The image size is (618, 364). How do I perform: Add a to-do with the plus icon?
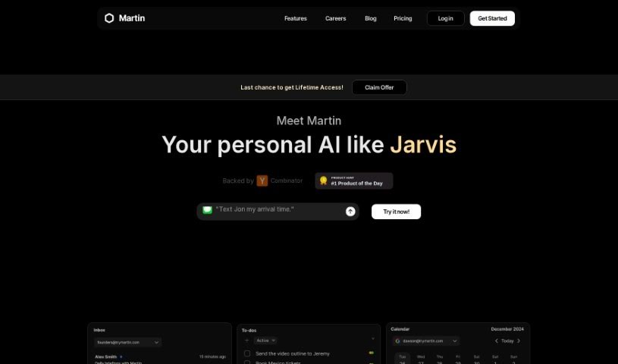pos(246,340)
